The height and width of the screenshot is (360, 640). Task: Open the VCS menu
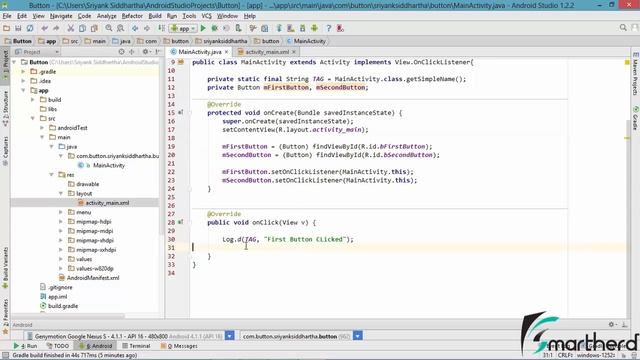(207, 16)
